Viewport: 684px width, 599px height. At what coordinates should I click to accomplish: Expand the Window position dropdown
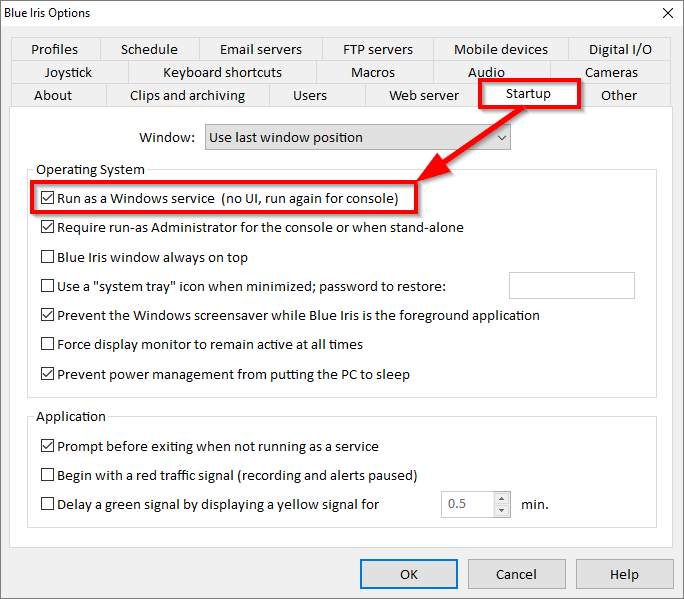tap(358, 137)
